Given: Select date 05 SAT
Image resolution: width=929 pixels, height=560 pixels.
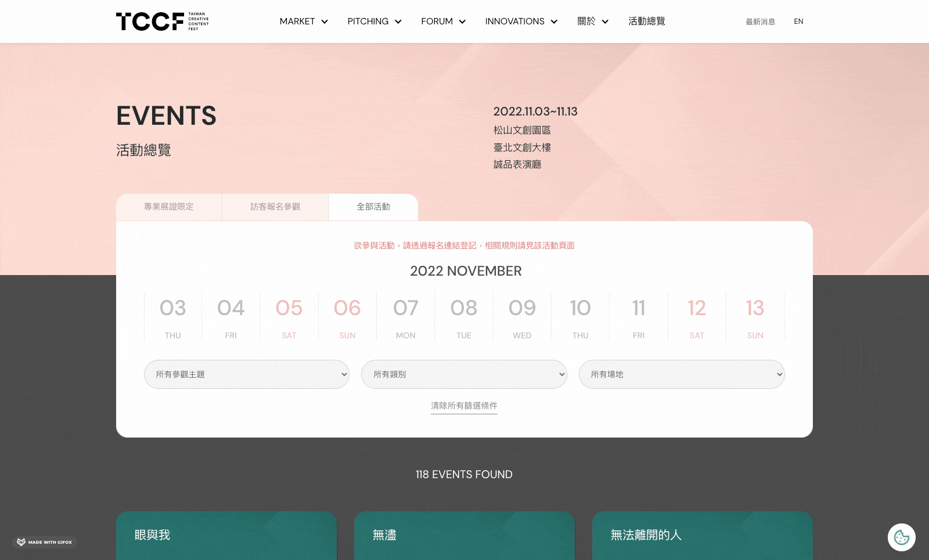Looking at the screenshot, I should (289, 317).
